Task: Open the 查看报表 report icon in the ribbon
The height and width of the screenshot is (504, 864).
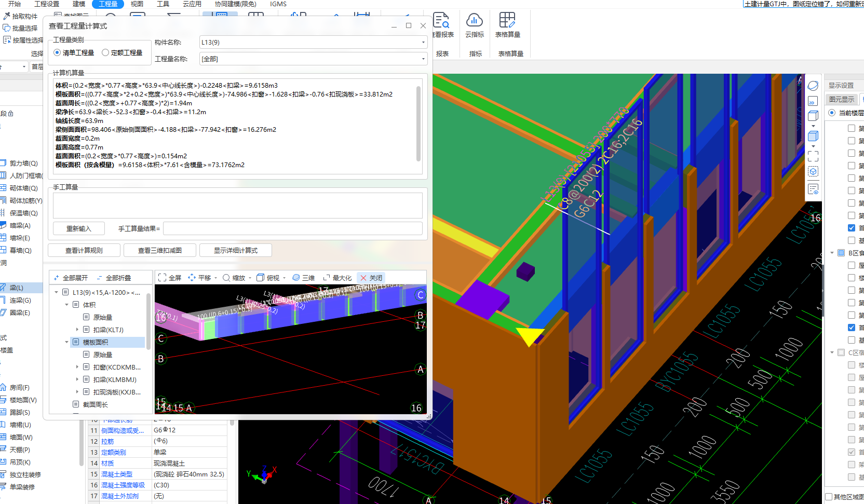Action: click(x=442, y=25)
